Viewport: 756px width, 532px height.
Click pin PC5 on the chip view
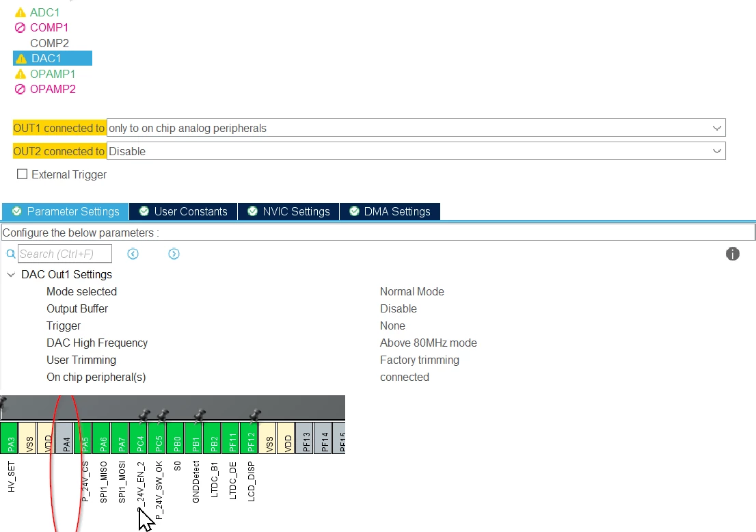pos(157,438)
